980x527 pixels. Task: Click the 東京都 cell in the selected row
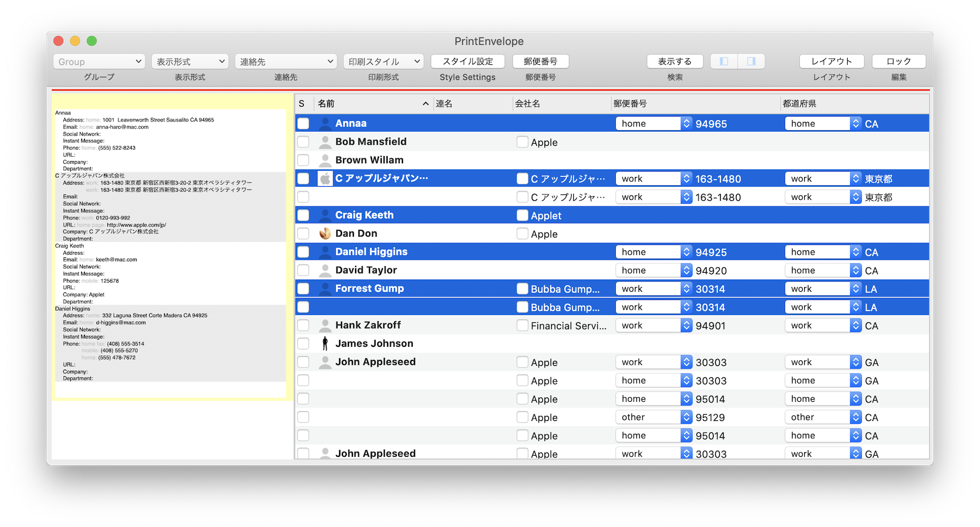[x=878, y=179]
